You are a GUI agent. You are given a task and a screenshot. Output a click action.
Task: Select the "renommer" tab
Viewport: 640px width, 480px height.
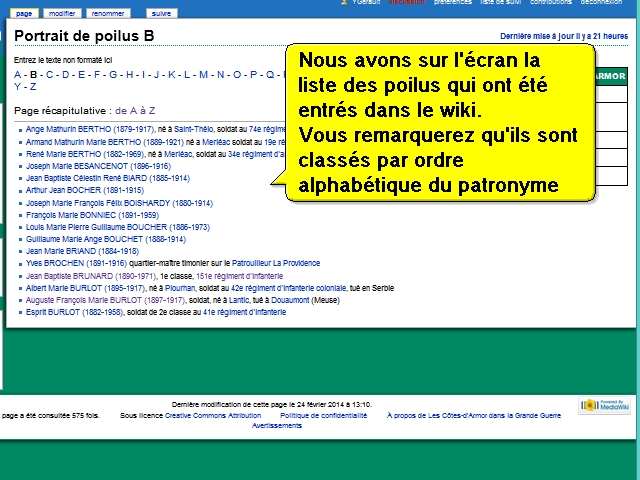click(x=108, y=14)
